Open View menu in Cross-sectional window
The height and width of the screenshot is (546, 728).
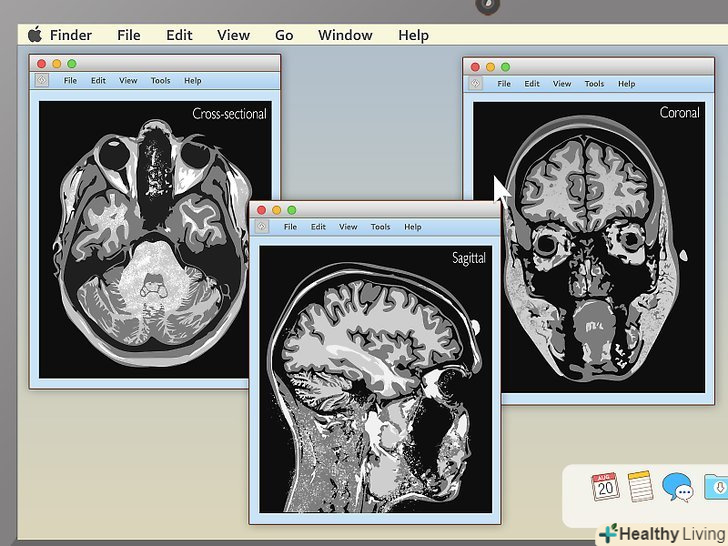[x=128, y=80]
